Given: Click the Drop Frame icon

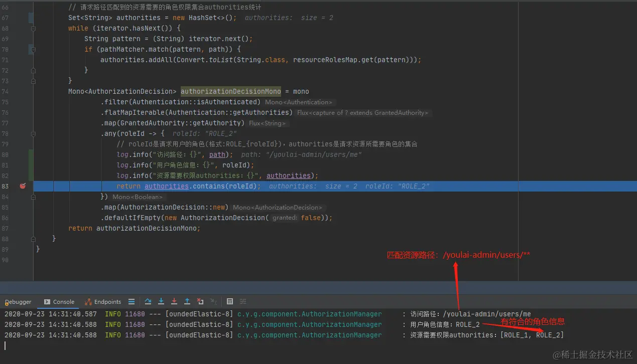Looking at the screenshot, I should (200, 301).
